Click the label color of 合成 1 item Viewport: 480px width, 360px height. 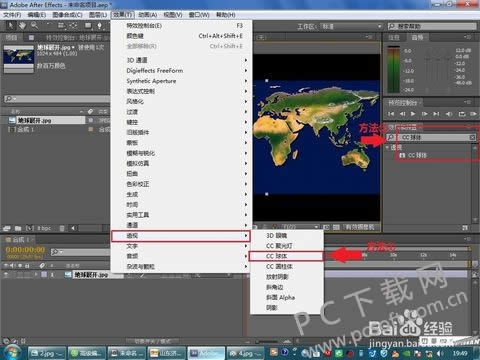click(x=91, y=129)
